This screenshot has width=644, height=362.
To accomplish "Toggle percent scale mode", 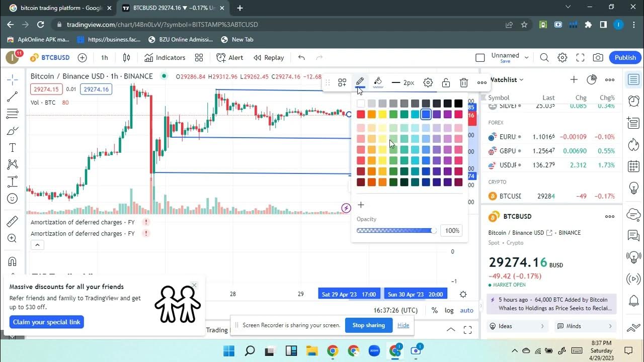I will 435,311.
